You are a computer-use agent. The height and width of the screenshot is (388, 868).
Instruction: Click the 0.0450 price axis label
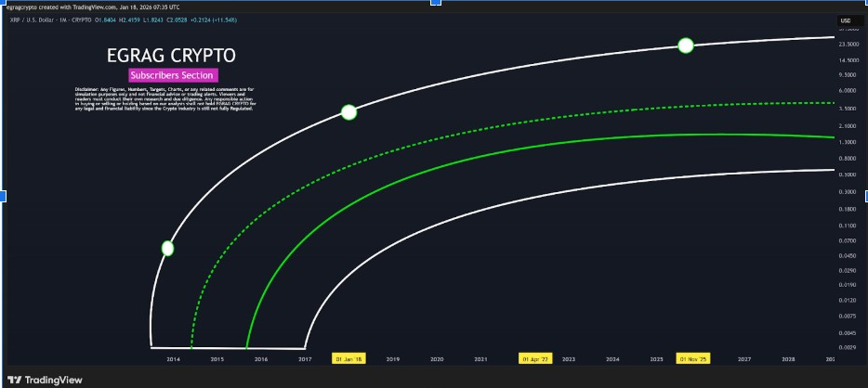tap(846, 256)
